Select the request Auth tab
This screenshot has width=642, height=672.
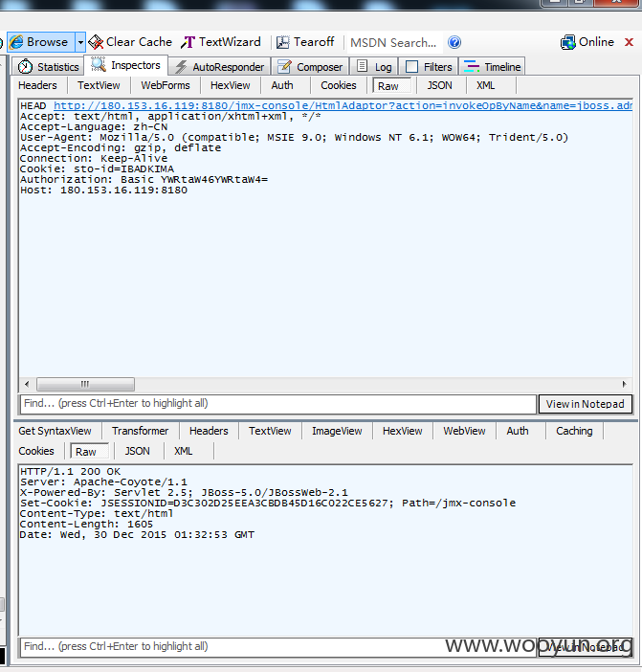[282, 85]
